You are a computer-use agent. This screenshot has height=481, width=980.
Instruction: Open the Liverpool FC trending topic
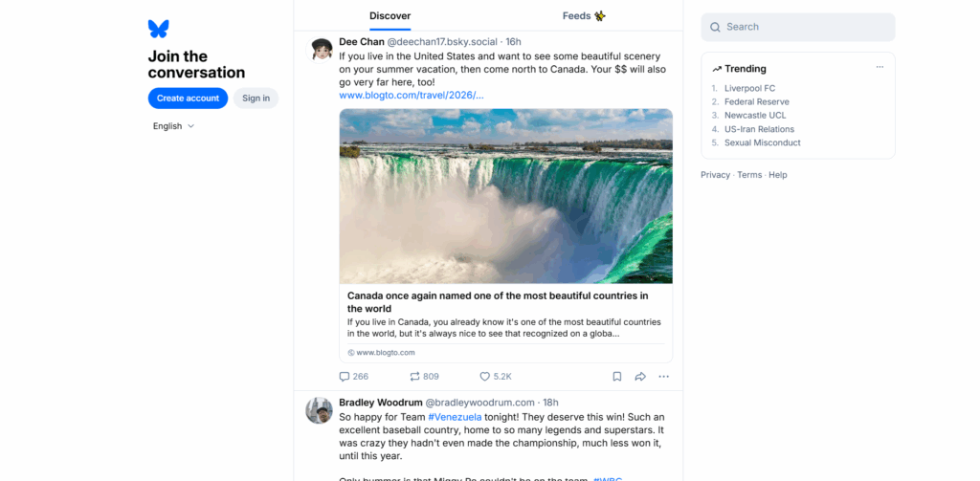coord(749,88)
